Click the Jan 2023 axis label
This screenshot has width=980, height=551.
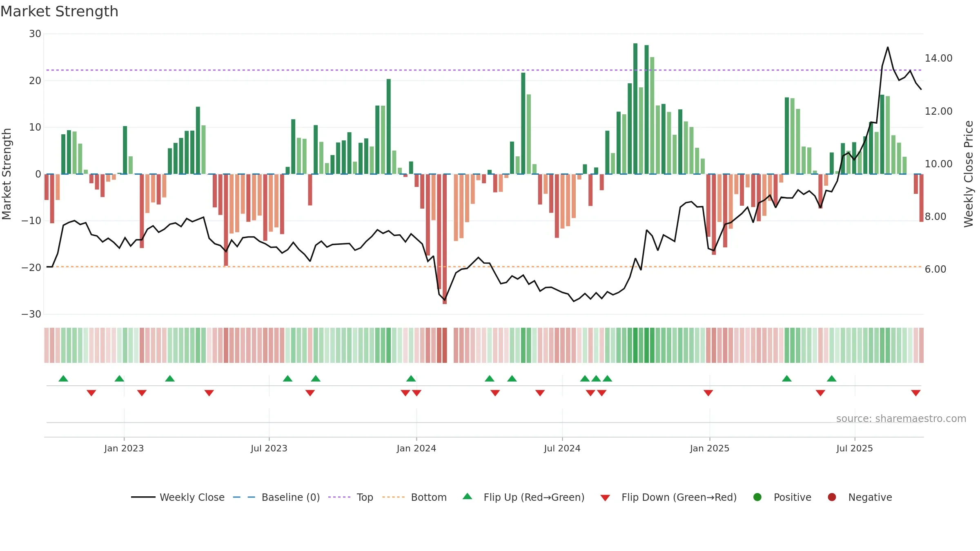coord(124,448)
